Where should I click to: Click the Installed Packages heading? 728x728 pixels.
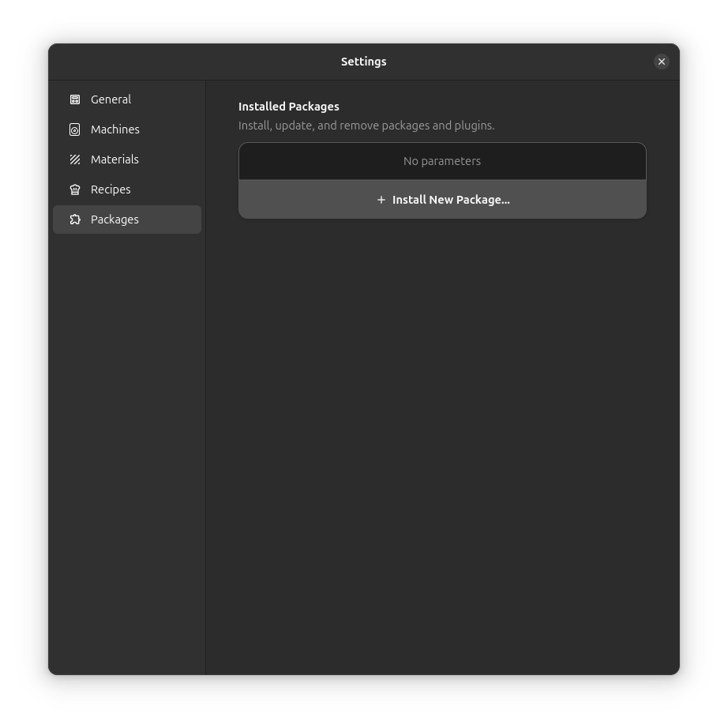coord(288,107)
